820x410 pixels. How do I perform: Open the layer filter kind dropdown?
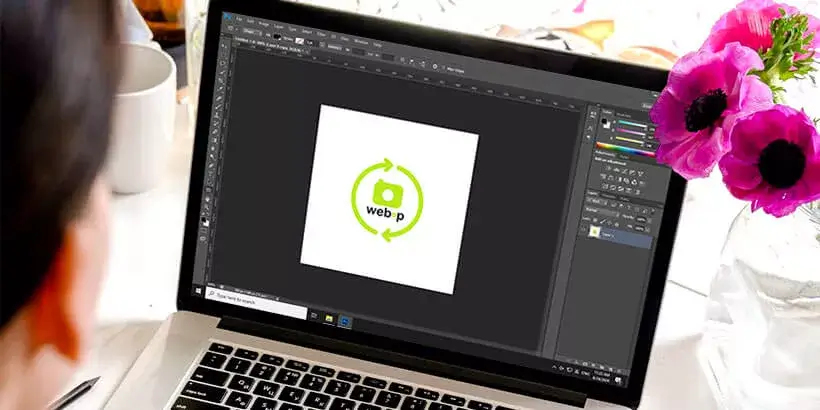(595, 201)
